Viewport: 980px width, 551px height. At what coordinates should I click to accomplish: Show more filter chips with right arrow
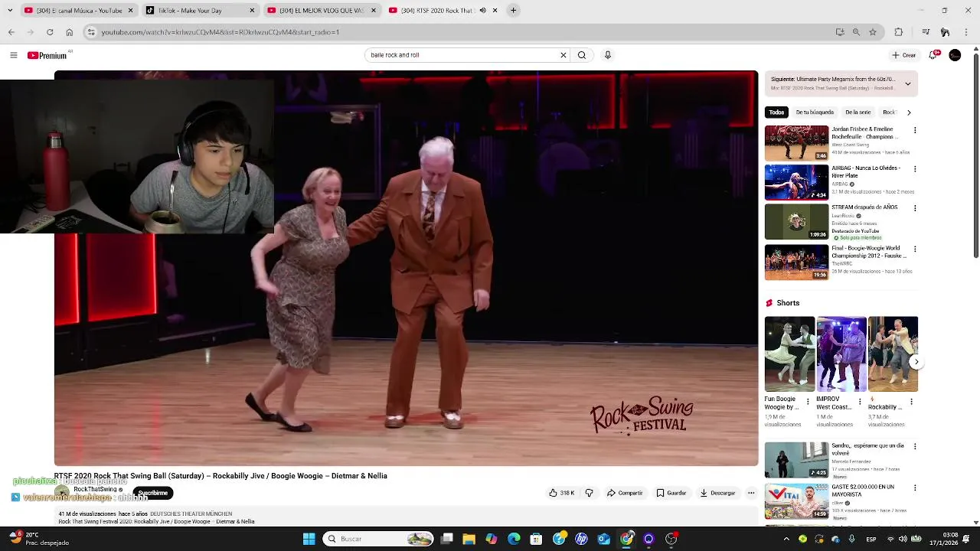point(909,112)
